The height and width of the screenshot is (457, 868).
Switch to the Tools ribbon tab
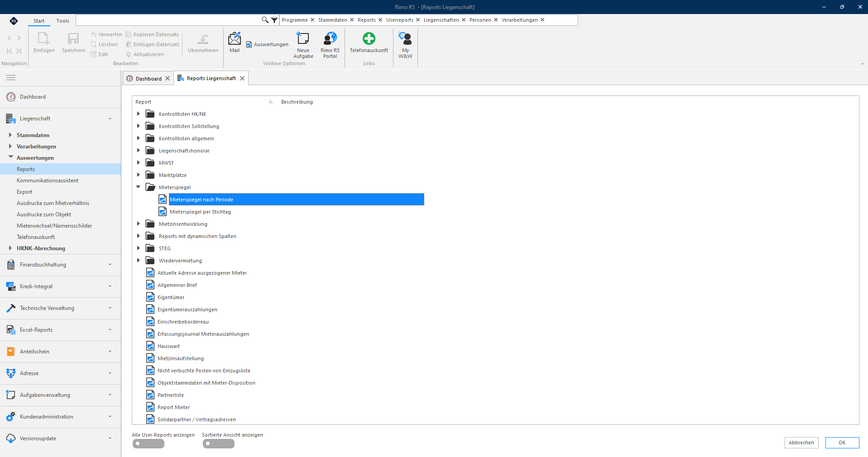[63, 21]
